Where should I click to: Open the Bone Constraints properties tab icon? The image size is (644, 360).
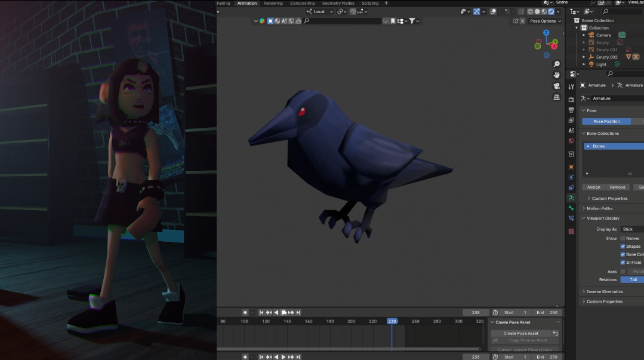coord(571,219)
